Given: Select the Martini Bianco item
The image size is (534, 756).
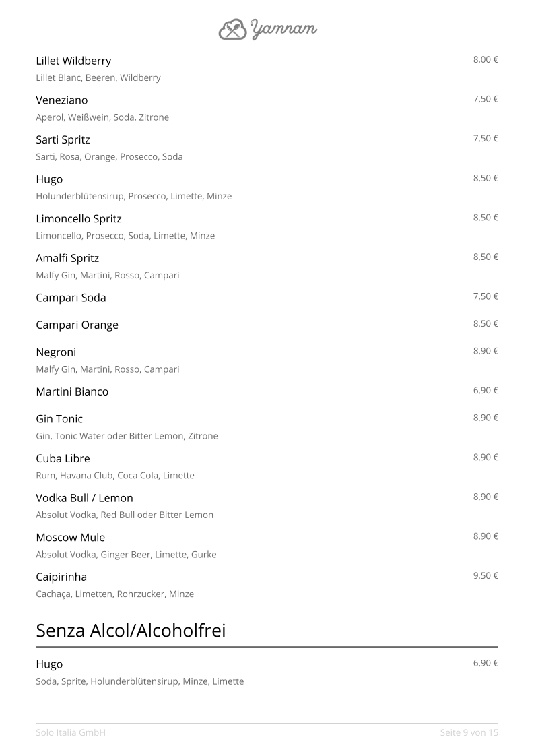Looking at the screenshot, I should pyautogui.click(x=72, y=392).
